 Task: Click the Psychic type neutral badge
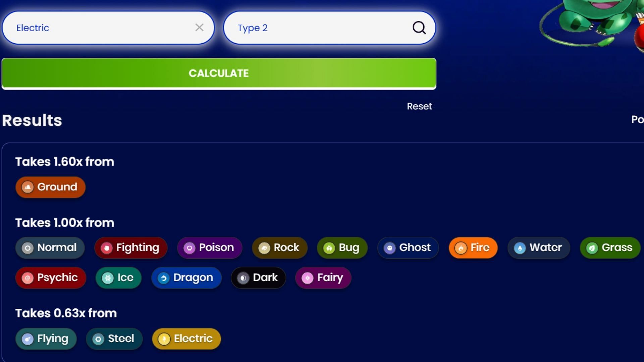click(50, 278)
